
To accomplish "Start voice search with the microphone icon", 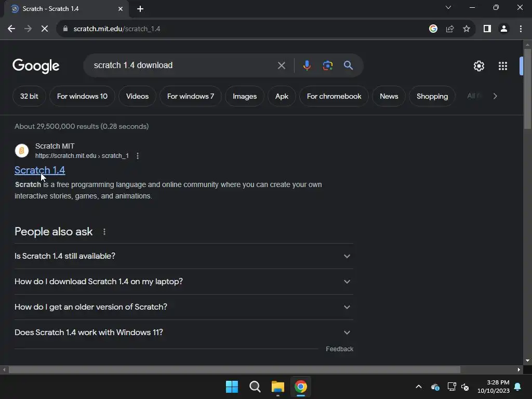I will point(307,65).
